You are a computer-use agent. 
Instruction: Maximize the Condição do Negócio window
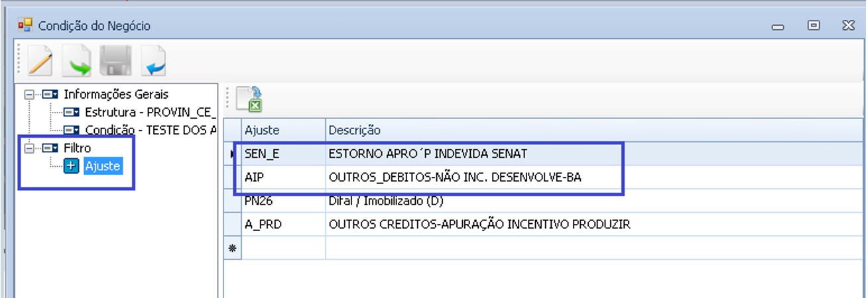click(813, 26)
